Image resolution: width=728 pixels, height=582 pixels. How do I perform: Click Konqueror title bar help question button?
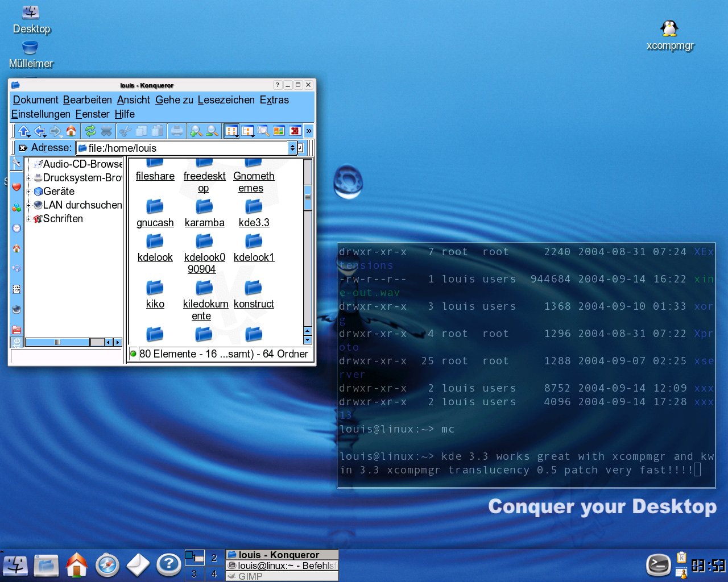278,85
